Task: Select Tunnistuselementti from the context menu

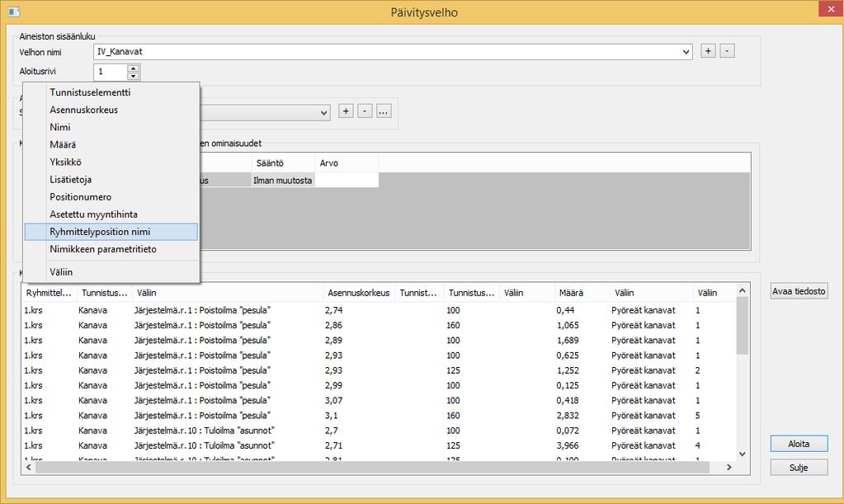Action: point(111,92)
